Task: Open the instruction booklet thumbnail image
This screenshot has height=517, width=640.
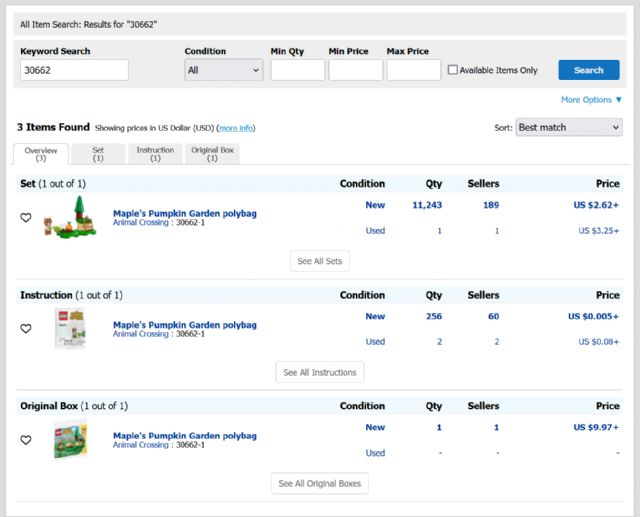Action: (70, 329)
